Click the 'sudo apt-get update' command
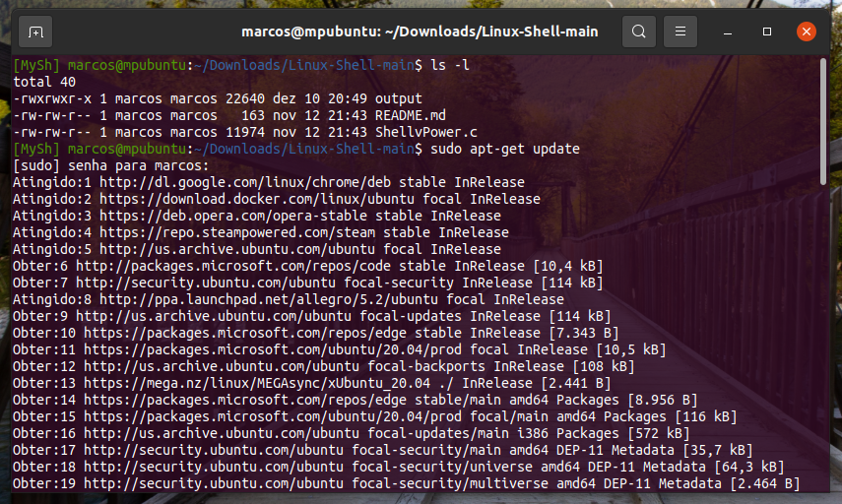The image size is (842, 504). (x=505, y=149)
